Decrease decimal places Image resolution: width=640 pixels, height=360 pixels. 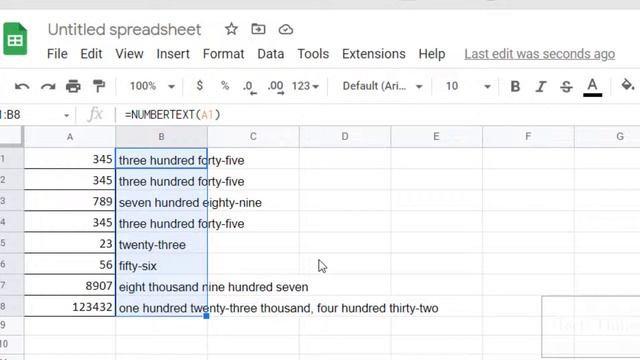249,87
